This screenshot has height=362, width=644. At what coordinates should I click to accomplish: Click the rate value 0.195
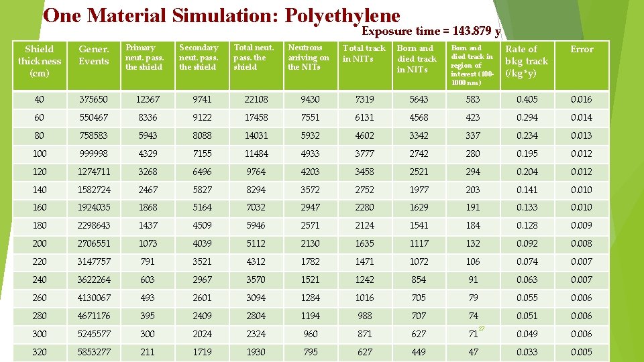tap(527, 154)
